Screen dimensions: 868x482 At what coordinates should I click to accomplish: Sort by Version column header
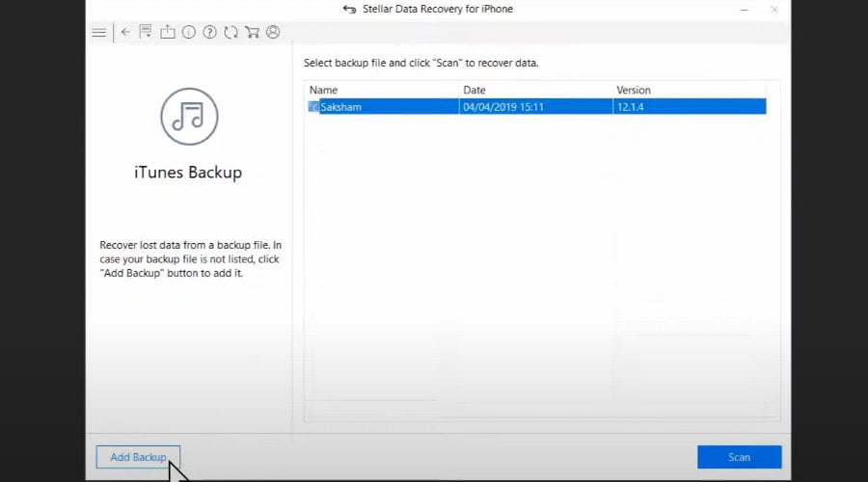tap(634, 90)
